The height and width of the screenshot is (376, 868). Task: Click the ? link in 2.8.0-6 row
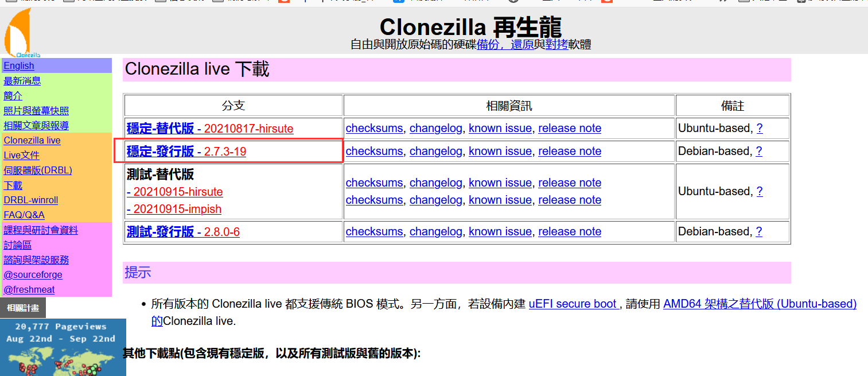(759, 232)
